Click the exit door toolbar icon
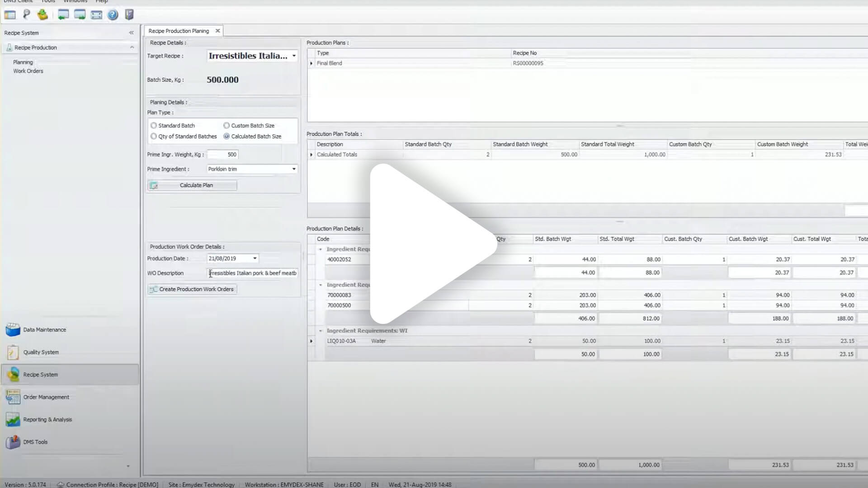868x488 pixels. (x=129, y=15)
